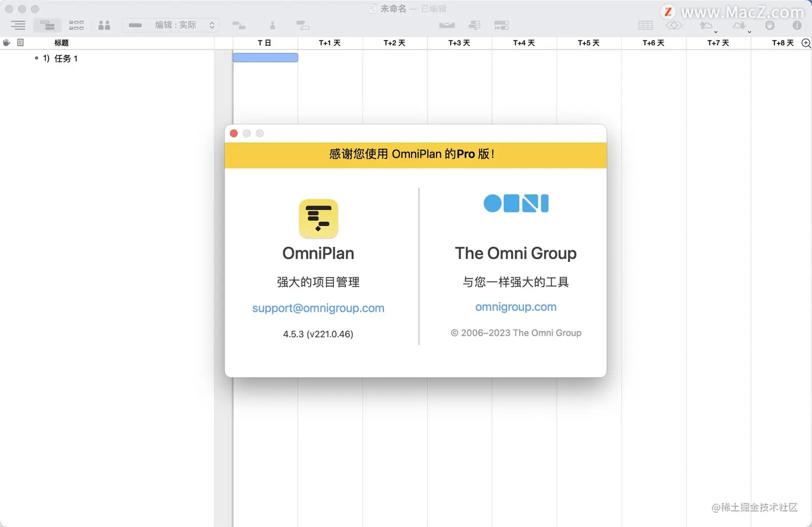Click the T+8 天 timeline header

click(783, 43)
